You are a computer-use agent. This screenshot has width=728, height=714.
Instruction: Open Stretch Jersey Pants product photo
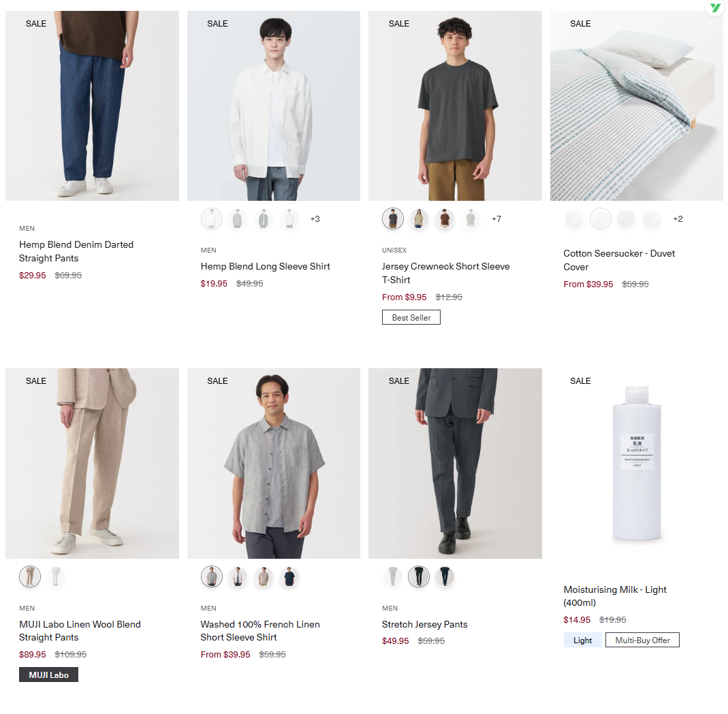click(455, 463)
